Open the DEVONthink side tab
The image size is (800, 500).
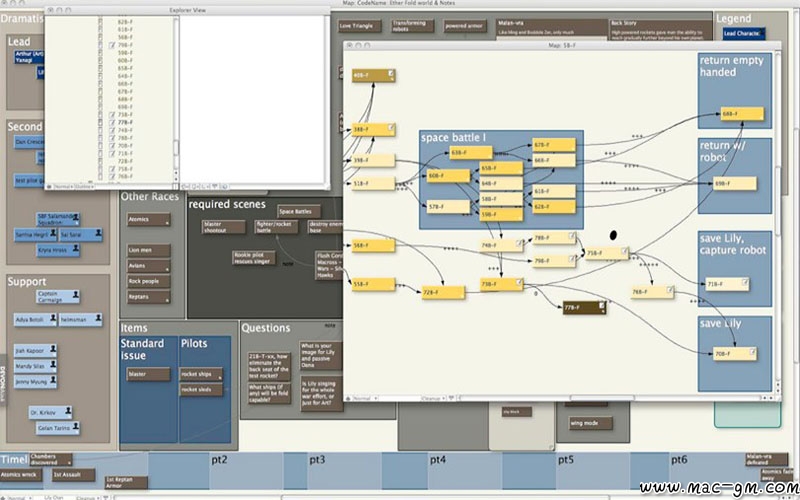coord(3,380)
